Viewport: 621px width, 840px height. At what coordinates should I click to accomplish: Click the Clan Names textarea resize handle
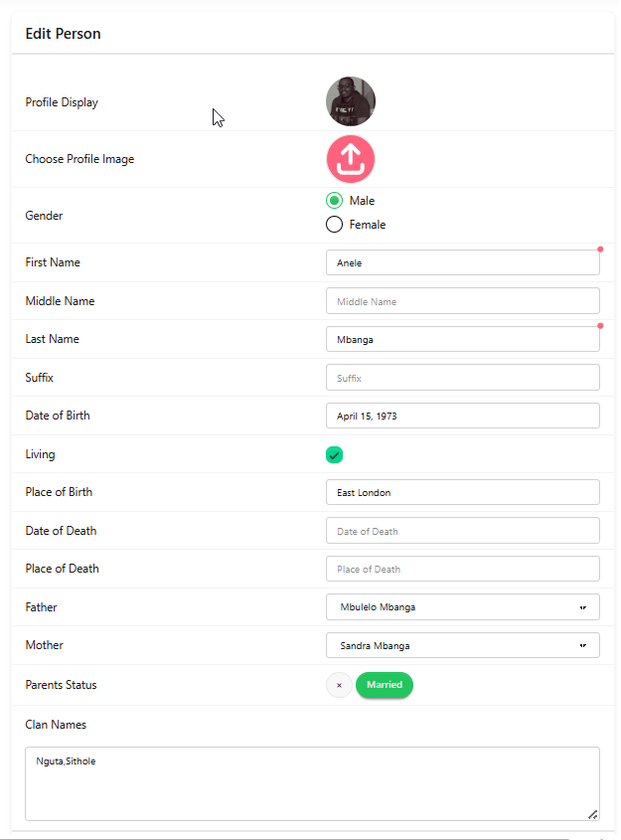(x=592, y=814)
